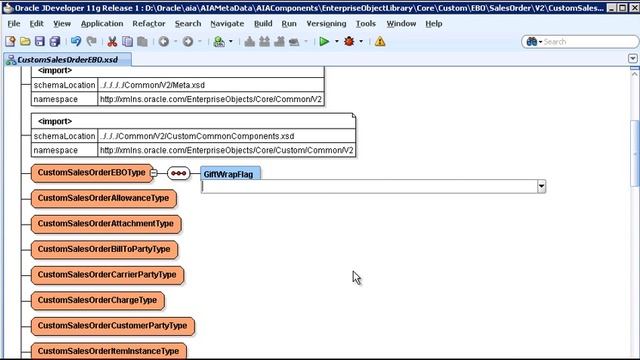Select the CustomSalesOrderChargeType node
Viewport: 640px width, 360px height.
click(97, 300)
